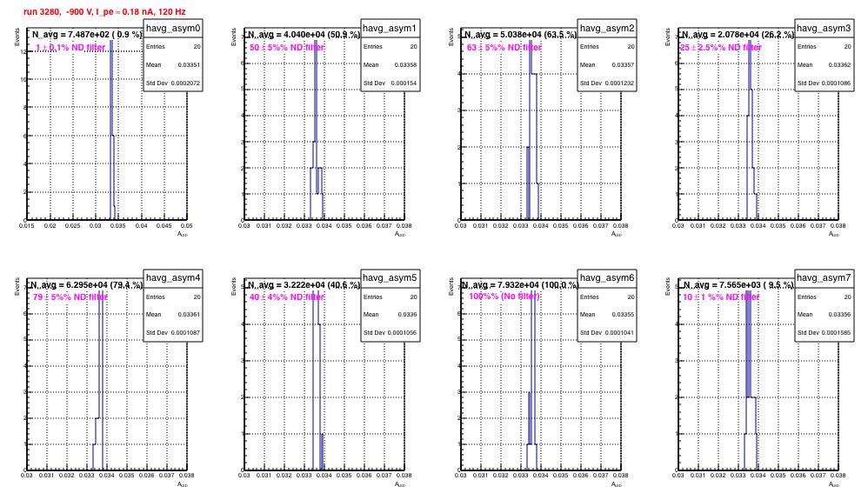Click the red run 3280 header text
868x500 pixels.
[104, 11]
